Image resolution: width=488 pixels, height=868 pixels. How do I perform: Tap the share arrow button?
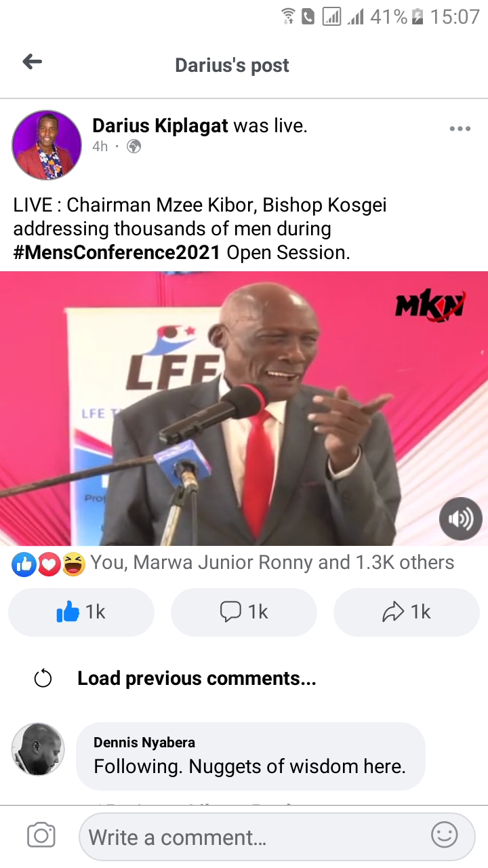(x=407, y=612)
